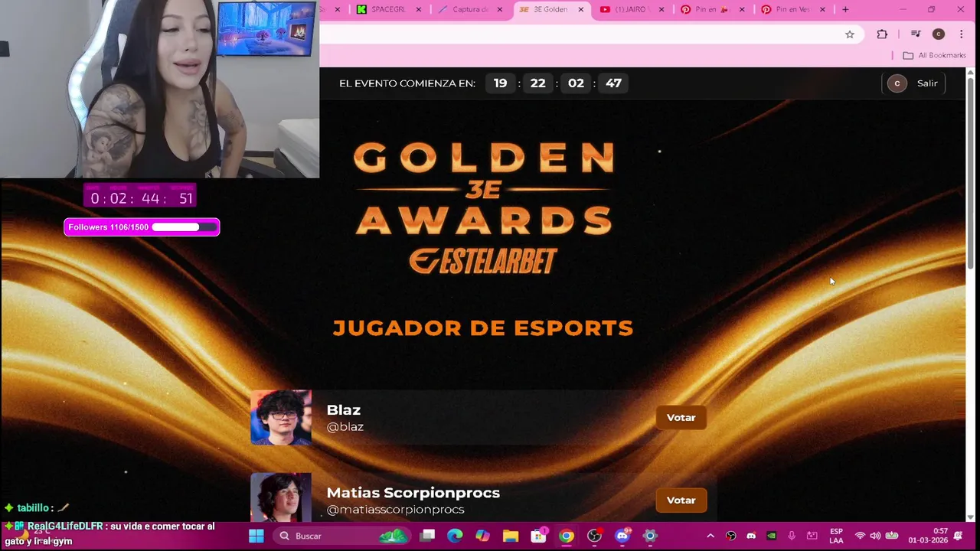Switch to the first Pinterest Pin en tab
Screen dimensions: 980x551
[714, 9]
